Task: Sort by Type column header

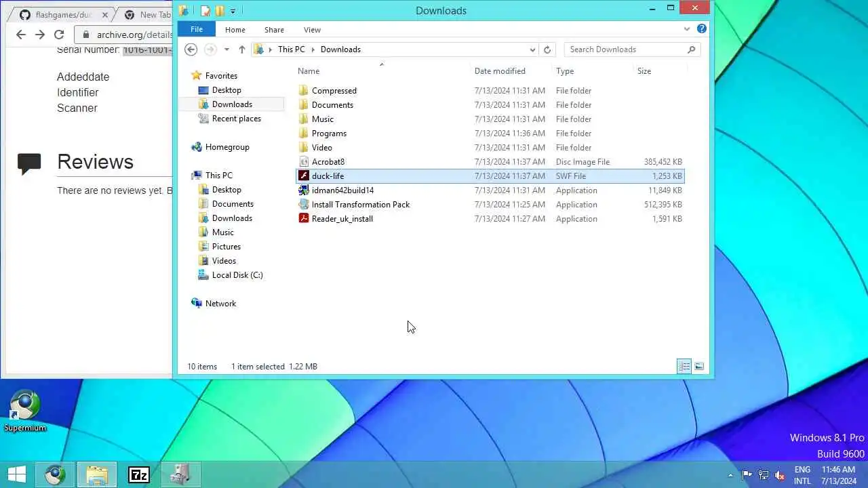Action: (593, 70)
